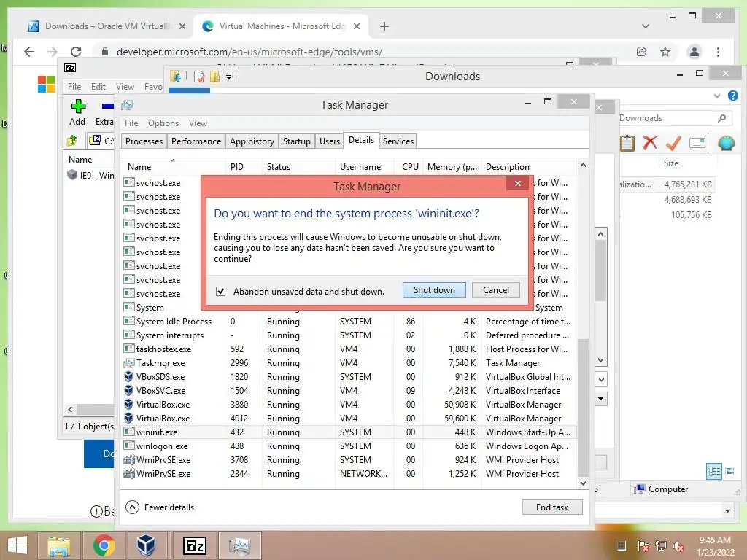Click the red X delete icon
The image size is (747, 560).
[650, 142]
